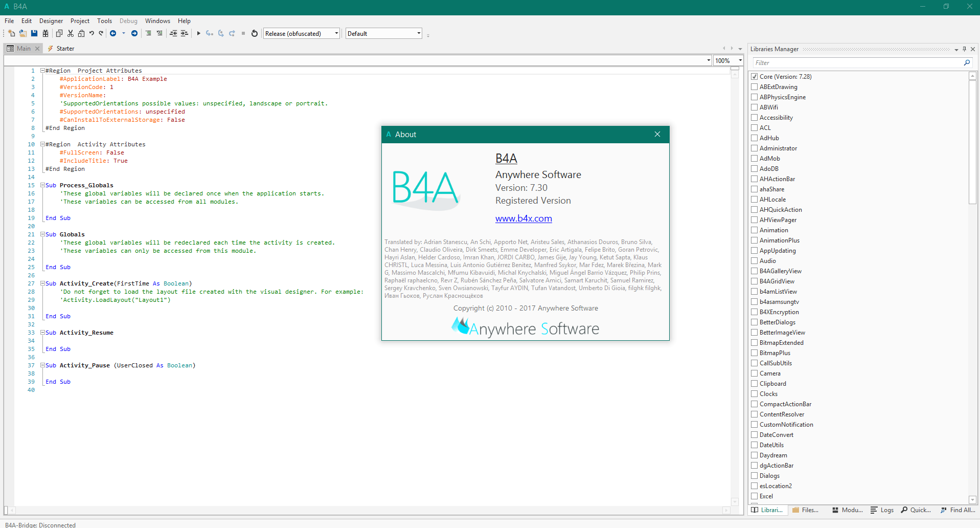Image resolution: width=980 pixels, height=528 pixels.
Task: Collapse the Process_Globals sub
Action: point(42,185)
